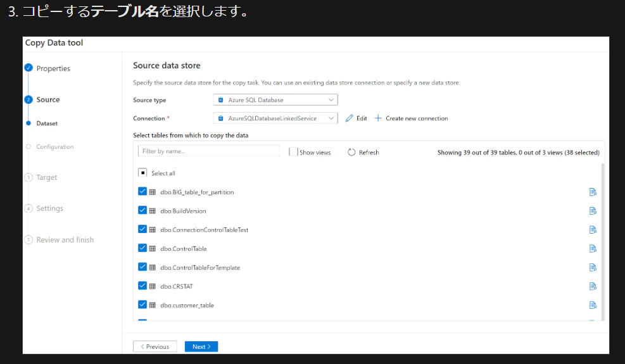
Task: Preview data icon for dbo.CRSTAT
Action: 593,286
